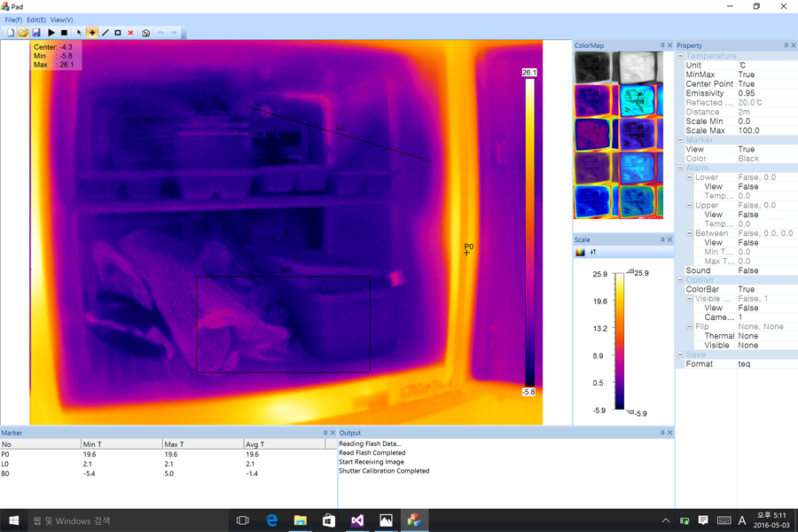Image resolution: width=798 pixels, height=532 pixels.
Task: Click the Max T column header
Action: (203, 444)
